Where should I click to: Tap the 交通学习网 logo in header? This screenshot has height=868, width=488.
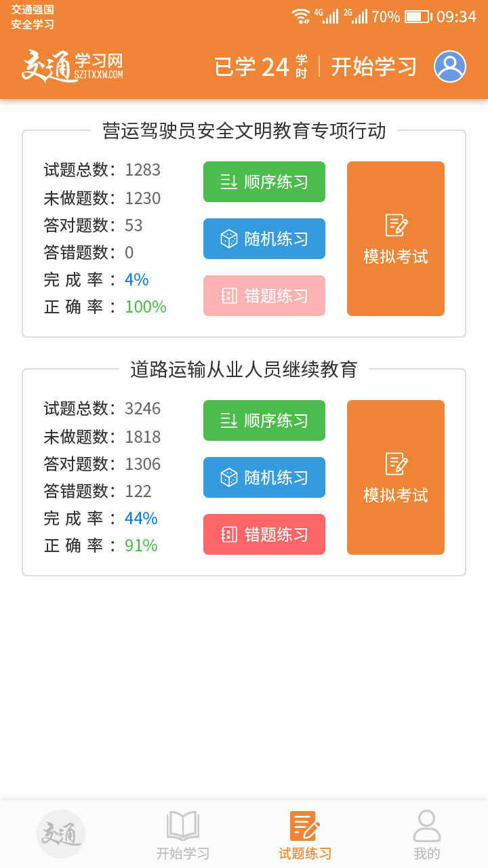[x=72, y=66]
